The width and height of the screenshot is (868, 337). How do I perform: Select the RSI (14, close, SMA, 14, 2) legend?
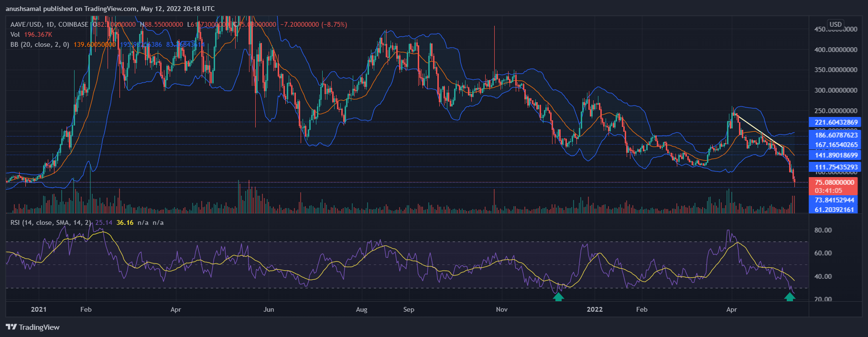click(x=51, y=222)
